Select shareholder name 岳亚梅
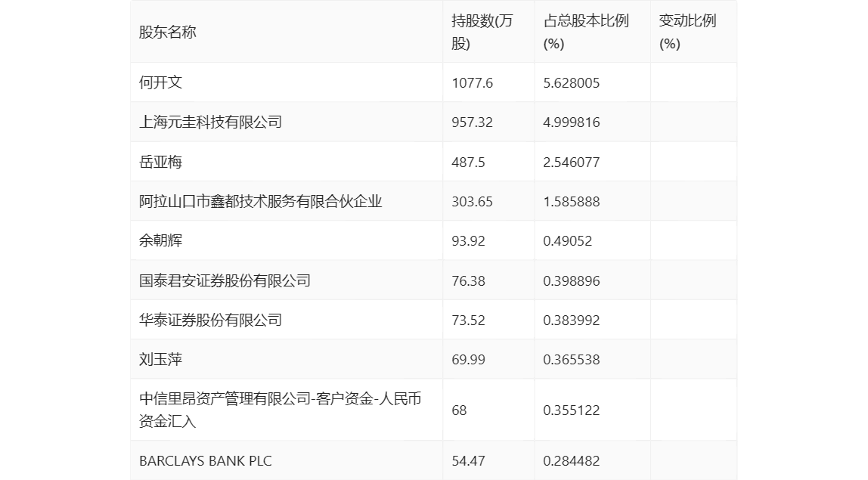This screenshot has width=868, height=480. click(x=160, y=162)
